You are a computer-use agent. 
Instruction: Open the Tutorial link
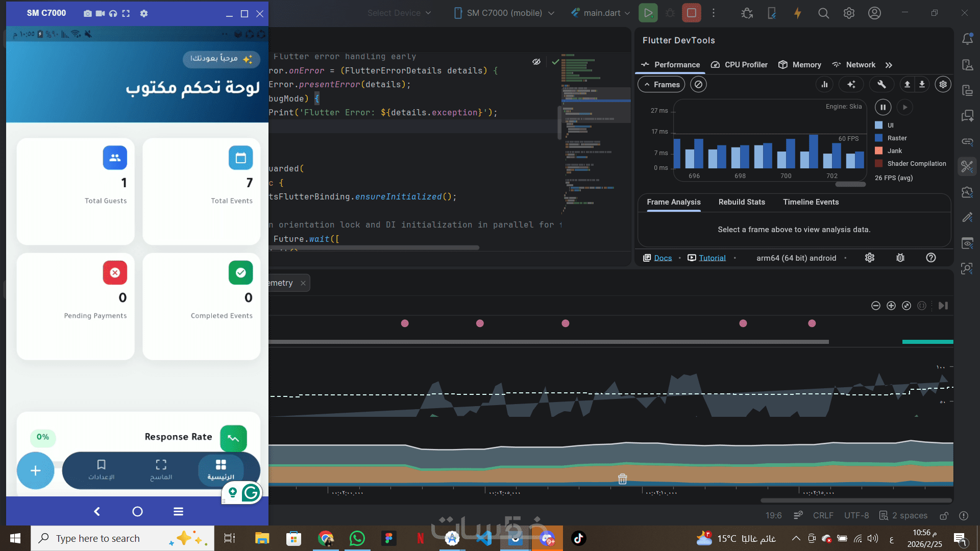(x=712, y=258)
